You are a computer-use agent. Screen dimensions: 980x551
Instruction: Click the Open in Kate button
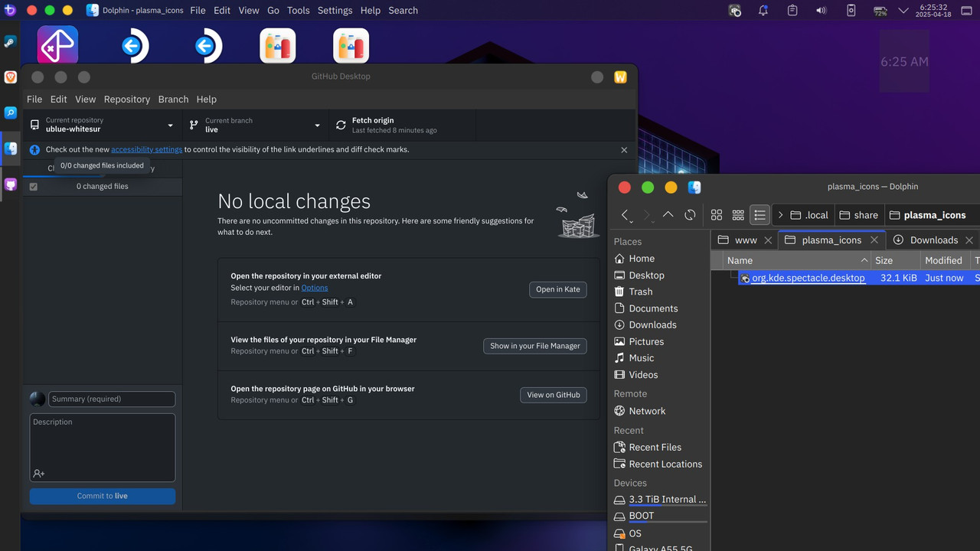click(558, 289)
